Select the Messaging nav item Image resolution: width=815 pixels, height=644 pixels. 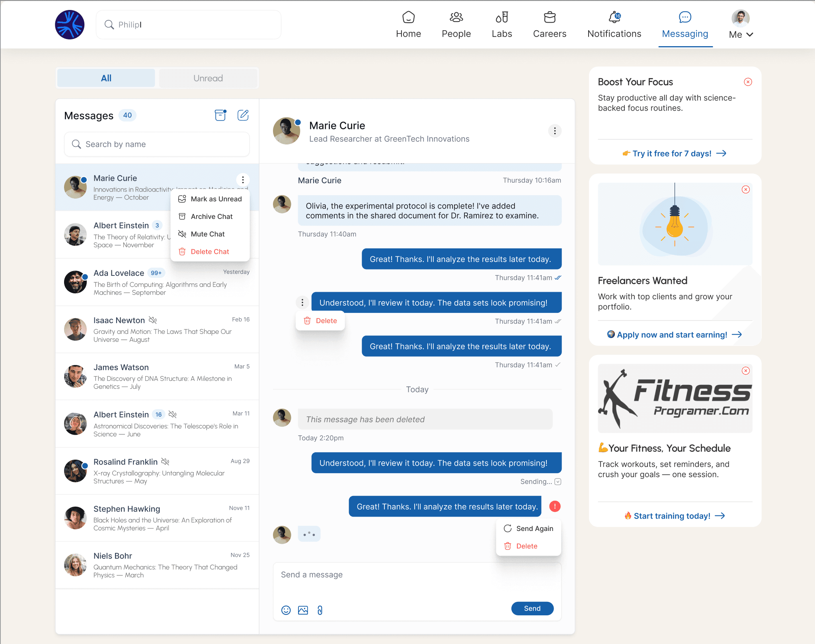coord(685,25)
